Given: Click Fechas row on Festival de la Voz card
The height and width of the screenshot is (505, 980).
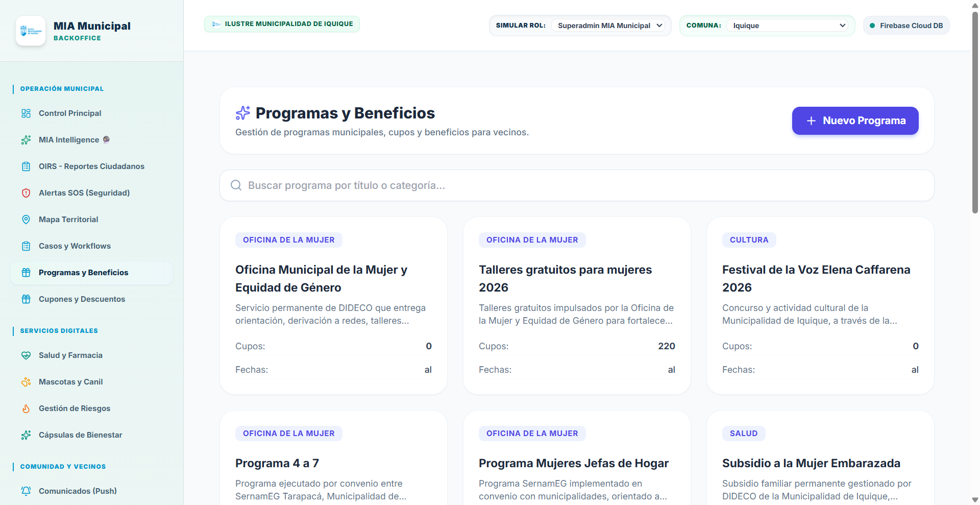Looking at the screenshot, I should [820, 370].
